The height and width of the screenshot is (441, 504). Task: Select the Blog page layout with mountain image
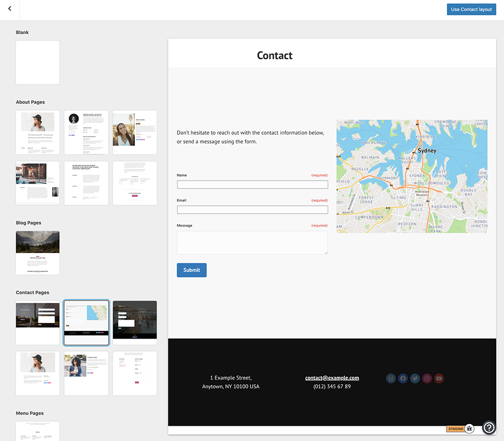[38, 253]
